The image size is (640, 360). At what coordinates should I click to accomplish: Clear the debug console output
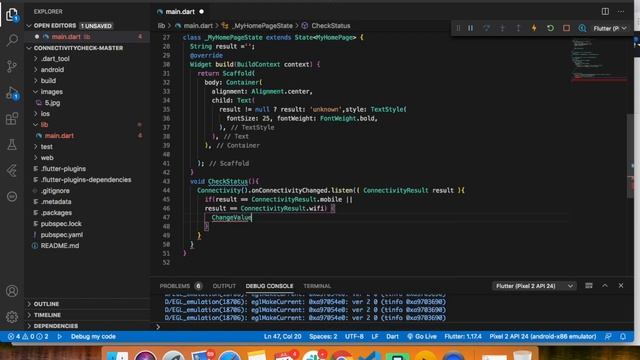point(589,285)
